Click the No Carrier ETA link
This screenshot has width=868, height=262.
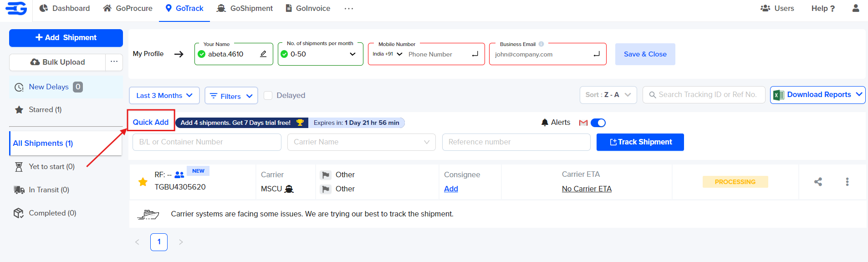pos(587,189)
